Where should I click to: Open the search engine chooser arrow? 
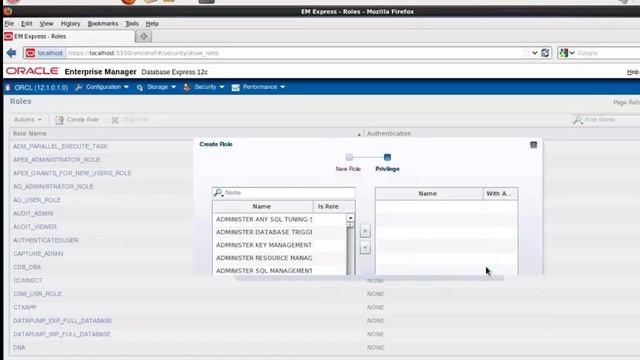tap(572, 53)
